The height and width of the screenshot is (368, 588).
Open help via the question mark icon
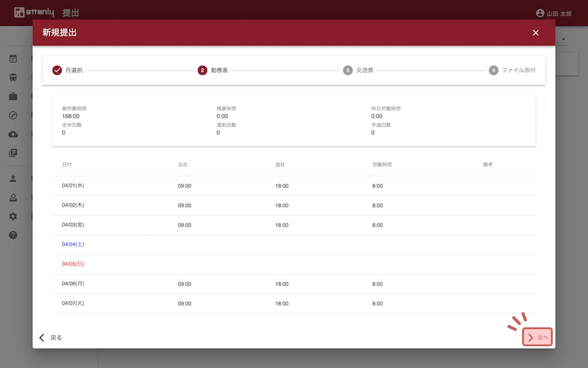click(13, 236)
